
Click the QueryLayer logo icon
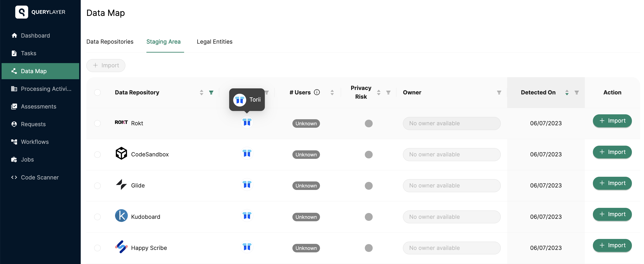[22, 12]
